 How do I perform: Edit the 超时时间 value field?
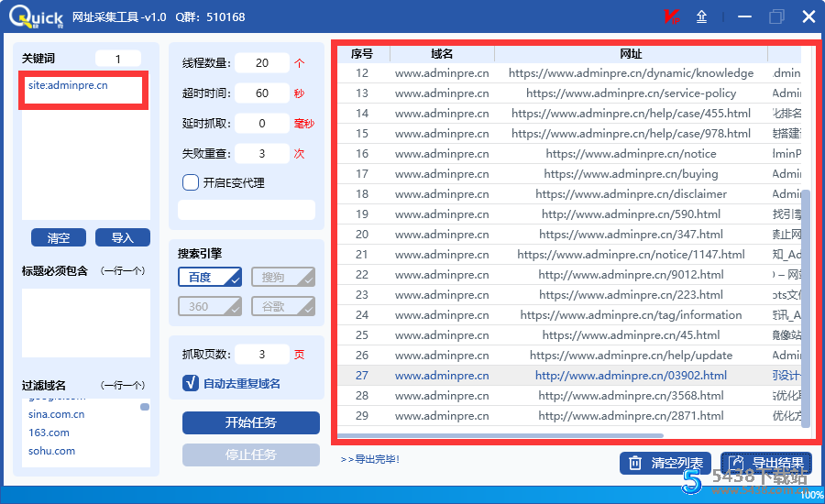[x=262, y=93]
